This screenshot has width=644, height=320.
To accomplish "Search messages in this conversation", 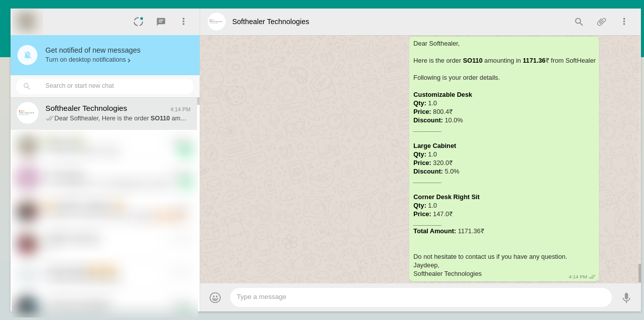I will [579, 22].
